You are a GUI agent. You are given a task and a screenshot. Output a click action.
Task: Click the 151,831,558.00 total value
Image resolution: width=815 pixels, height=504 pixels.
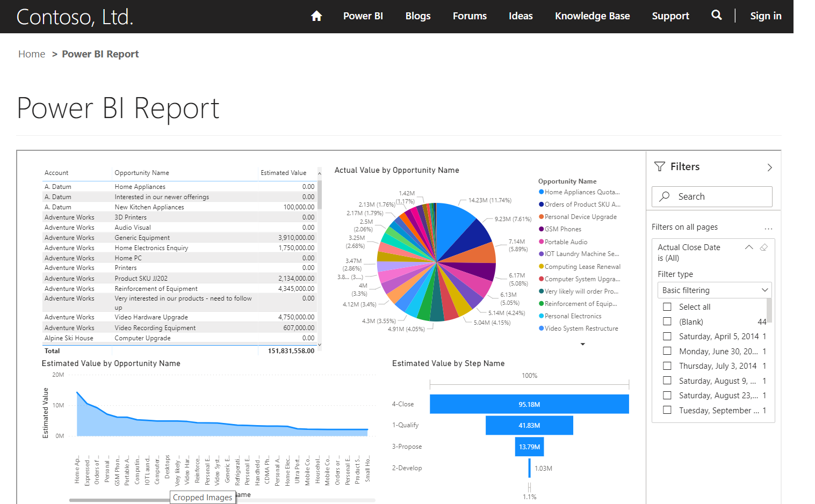pos(291,351)
